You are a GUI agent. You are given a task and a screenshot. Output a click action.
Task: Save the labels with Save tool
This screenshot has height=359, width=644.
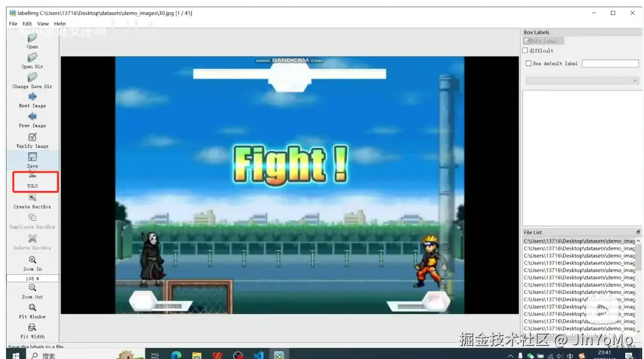click(x=32, y=160)
